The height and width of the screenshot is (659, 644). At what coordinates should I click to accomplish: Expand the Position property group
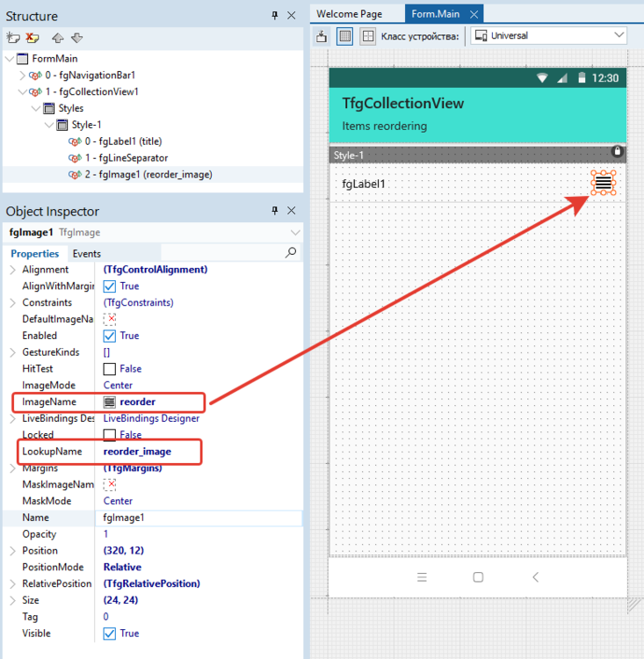click(x=11, y=551)
